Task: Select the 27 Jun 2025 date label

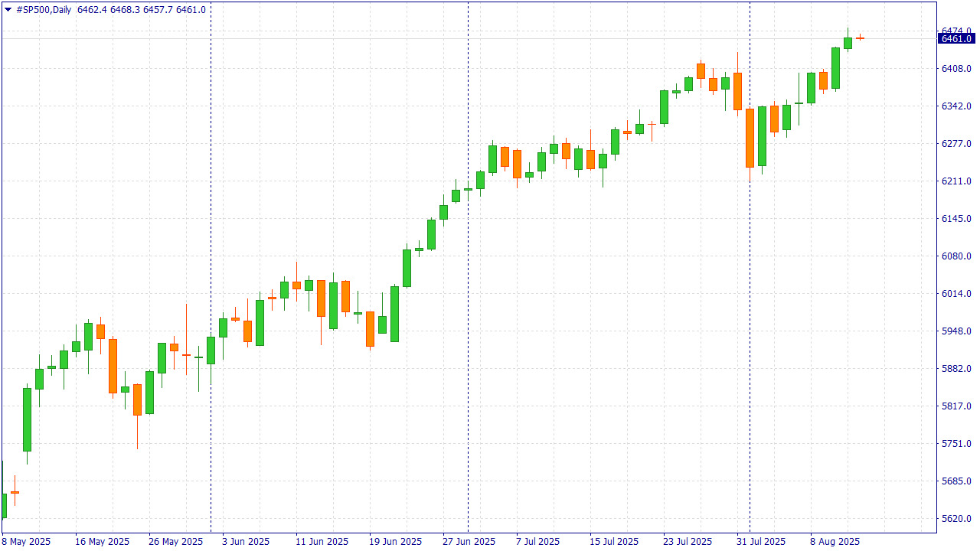Action: click(469, 541)
